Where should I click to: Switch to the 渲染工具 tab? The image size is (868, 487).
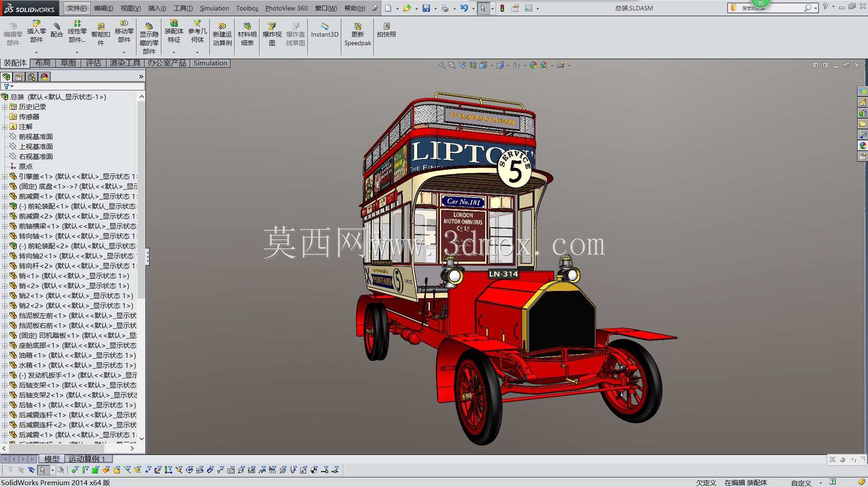click(x=125, y=63)
